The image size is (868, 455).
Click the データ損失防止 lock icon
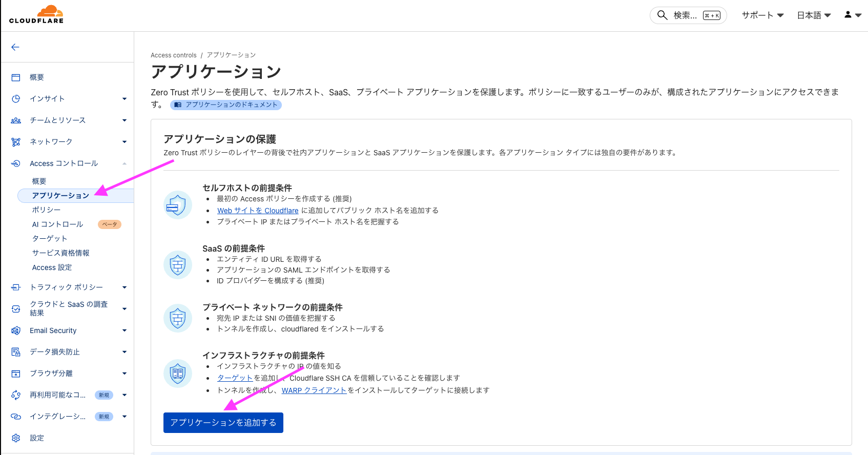(16, 352)
